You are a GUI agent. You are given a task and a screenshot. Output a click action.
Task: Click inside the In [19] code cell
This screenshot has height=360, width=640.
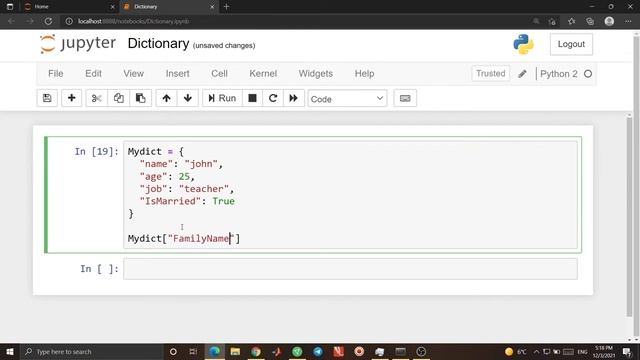click(350, 195)
